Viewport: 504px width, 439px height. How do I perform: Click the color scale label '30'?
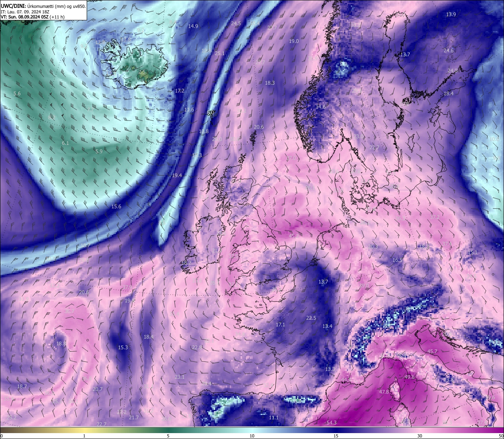tap(420, 436)
